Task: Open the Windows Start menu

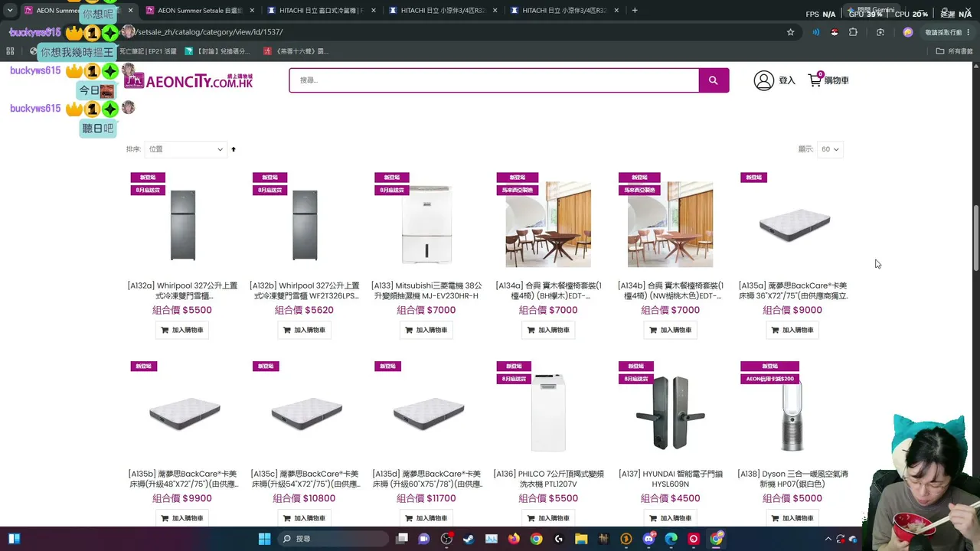Action: (x=264, y=539)
